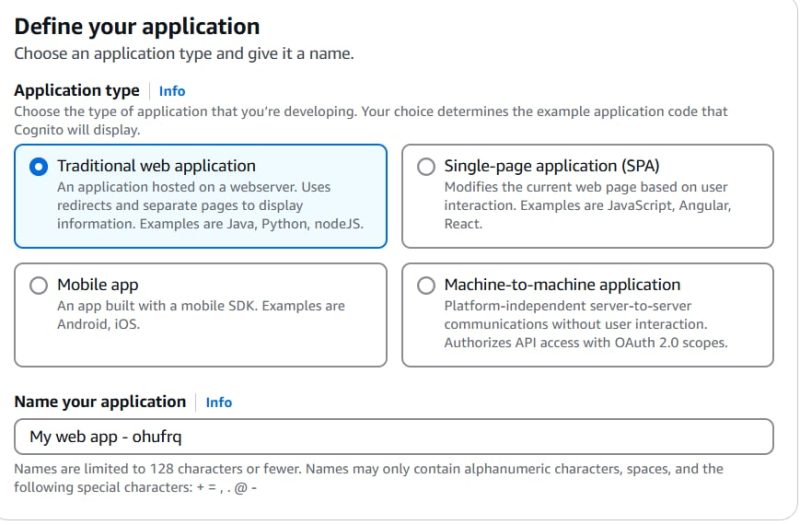Select Single-page application (SPA) radio button
Image resolution: width=800 pixels, height=525 pixels.
pos(426,166)
